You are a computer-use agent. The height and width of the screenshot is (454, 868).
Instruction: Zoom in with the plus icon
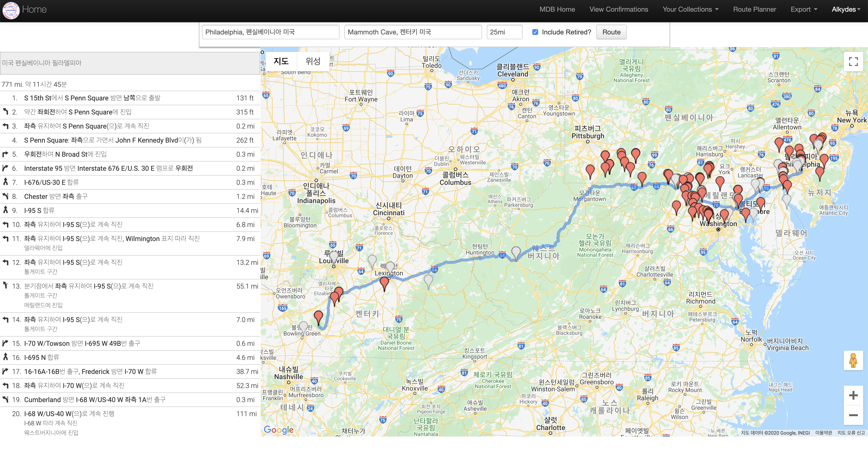[853, 395]
